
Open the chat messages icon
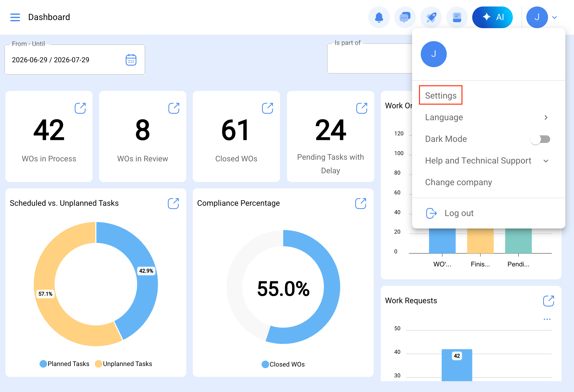coord(405,17)
